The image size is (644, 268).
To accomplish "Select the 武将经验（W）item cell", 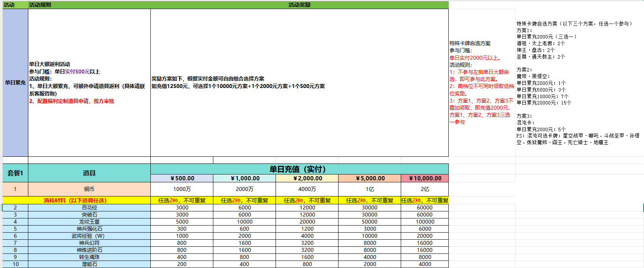I will click(x=89, y=236).
